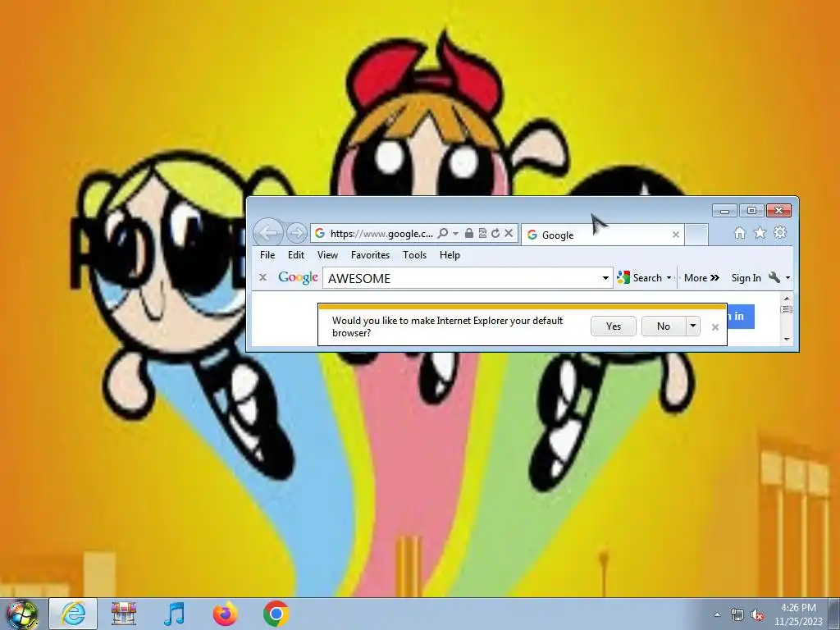Click the Google logo on the toolbar
This screenshot has width=840, height=630.
coord(298,277)
